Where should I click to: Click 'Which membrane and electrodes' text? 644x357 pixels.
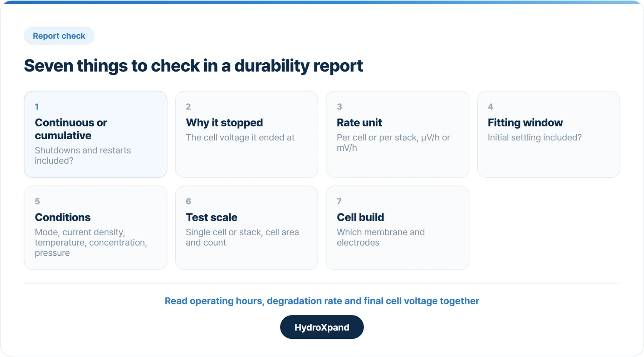(381, 237)
